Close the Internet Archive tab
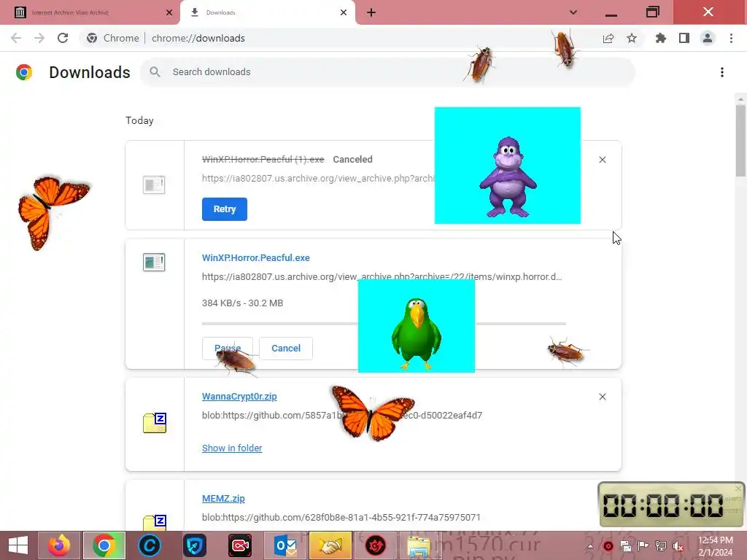The image size is (747, 560). click(x=169, y=12)
